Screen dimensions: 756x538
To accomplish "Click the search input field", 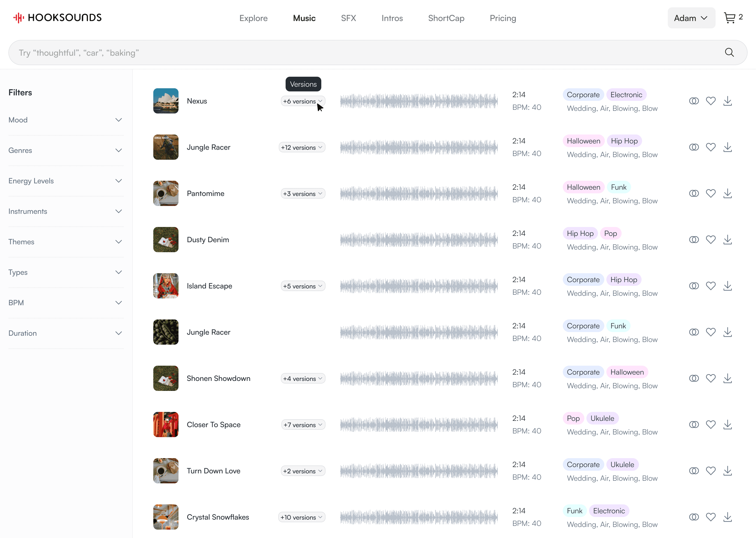I will pyautogui.click(x=364, y=53).
